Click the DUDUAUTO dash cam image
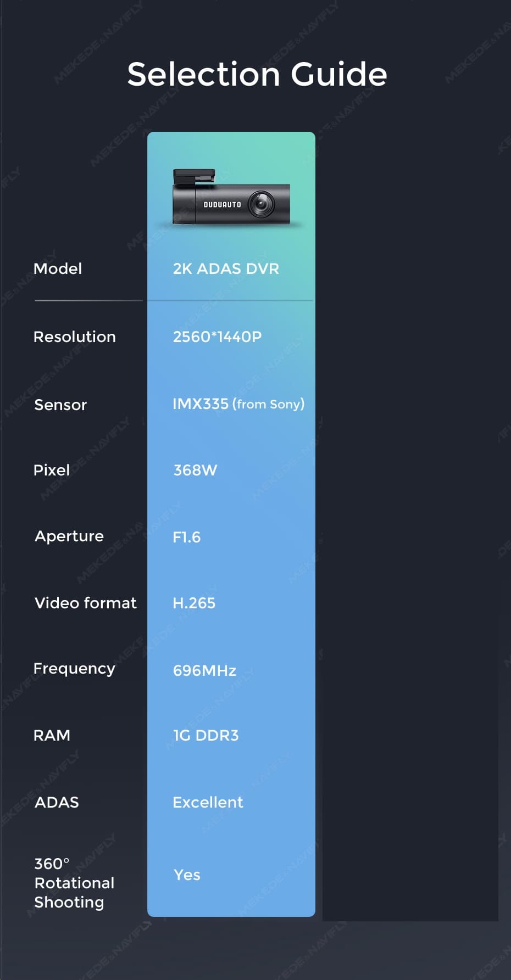Screen dimensions: 511x980 click(x=231, y=197)
